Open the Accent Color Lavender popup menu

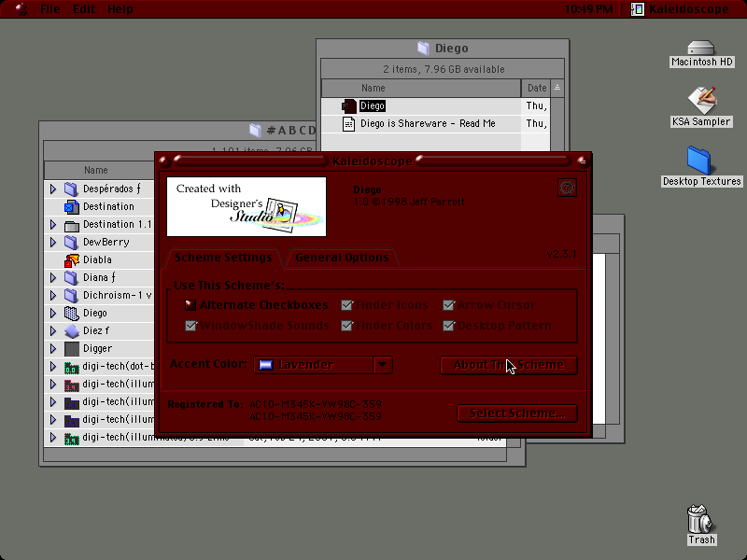323,365
